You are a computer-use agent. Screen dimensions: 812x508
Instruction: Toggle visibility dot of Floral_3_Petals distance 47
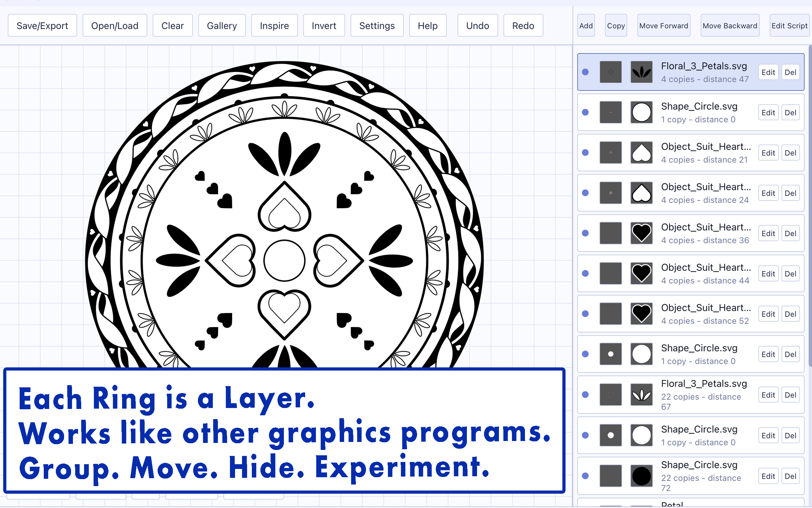585,72
